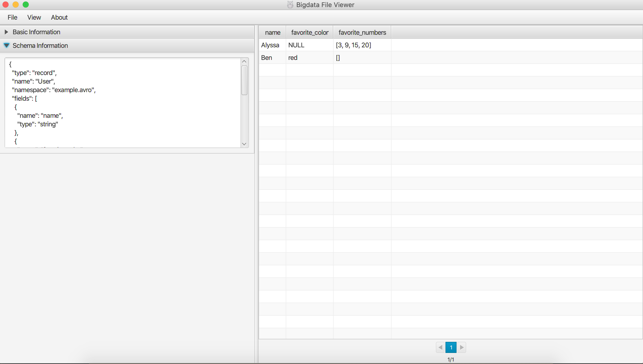643x364 pixels.
Task: Select page 1 in pagination
Action: pyautogui.click(x=451, y=347)
